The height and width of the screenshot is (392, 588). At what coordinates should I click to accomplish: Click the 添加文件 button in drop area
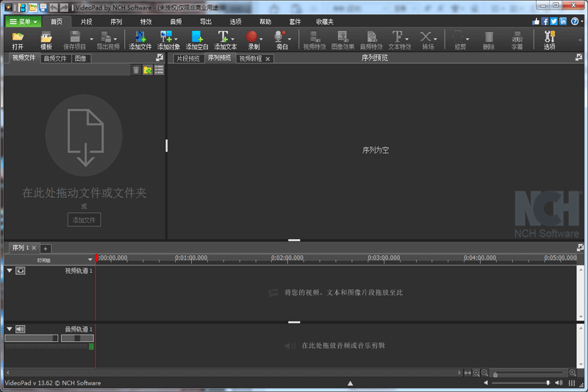pyautogui.click(x=85, y=220)
